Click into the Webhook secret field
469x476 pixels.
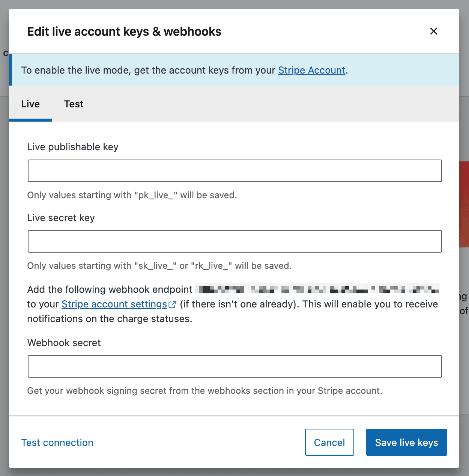(234, 366)
